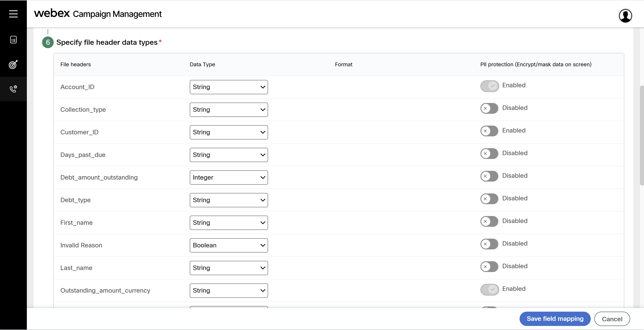Image resolution: width=644 pixels, height=330 pixels.
Task: Click the list report sidebar icon
Action: pyautogui.click(x=13, y=40)
